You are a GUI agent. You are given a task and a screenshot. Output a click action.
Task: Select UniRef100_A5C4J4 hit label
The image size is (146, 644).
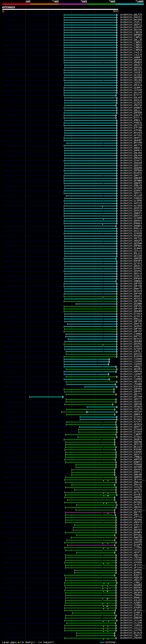tap(131, 85)
